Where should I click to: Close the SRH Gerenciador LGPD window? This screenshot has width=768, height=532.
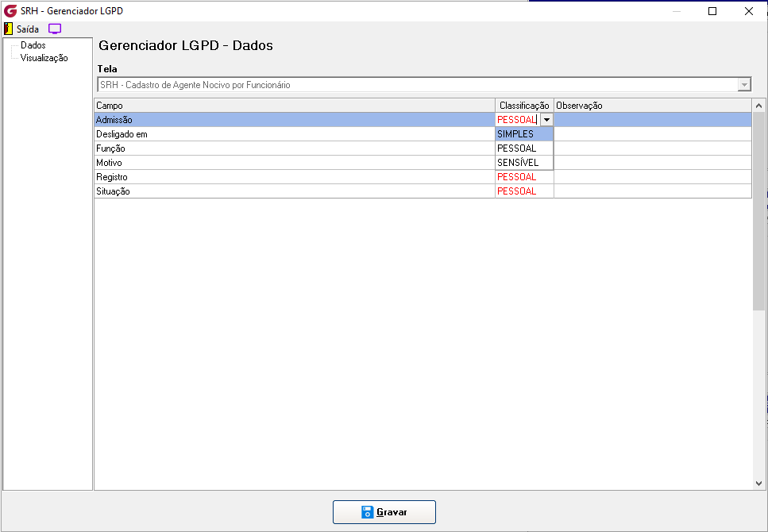tap(749, 11)
